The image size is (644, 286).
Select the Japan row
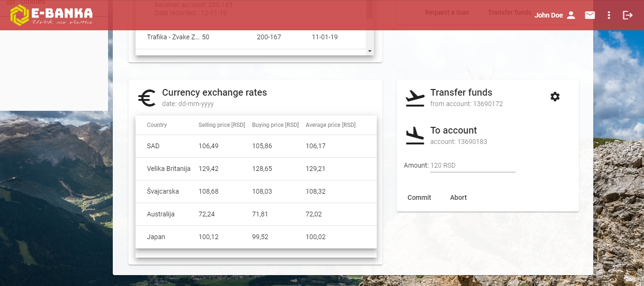pos(256,237)
